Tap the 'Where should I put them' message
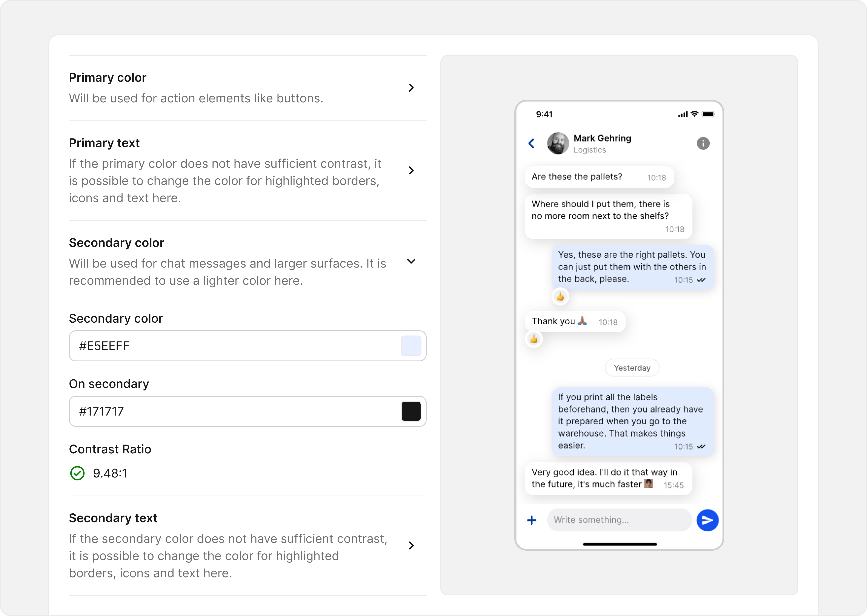Viewport: 867px width, 616px height. tap(609, 216)
